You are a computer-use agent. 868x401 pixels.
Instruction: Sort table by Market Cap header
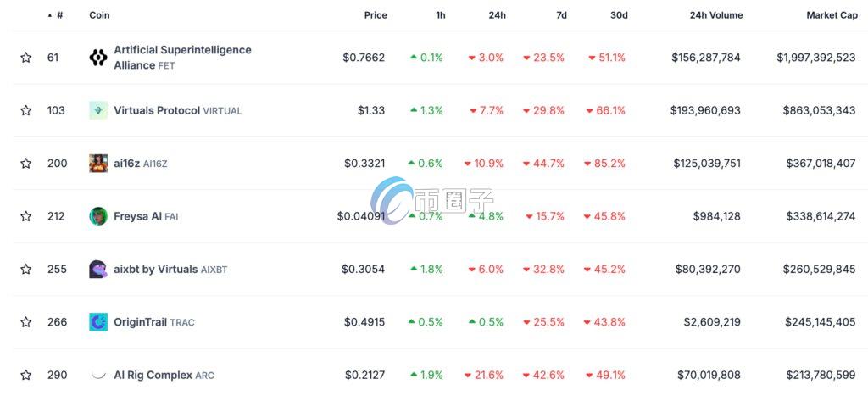[x=832, y=15]
